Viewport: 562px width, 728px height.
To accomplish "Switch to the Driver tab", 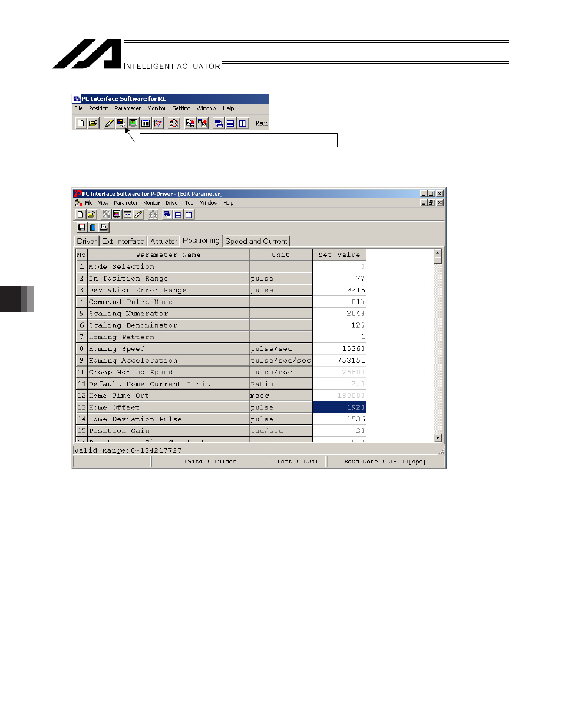I will tap(87, 241).
